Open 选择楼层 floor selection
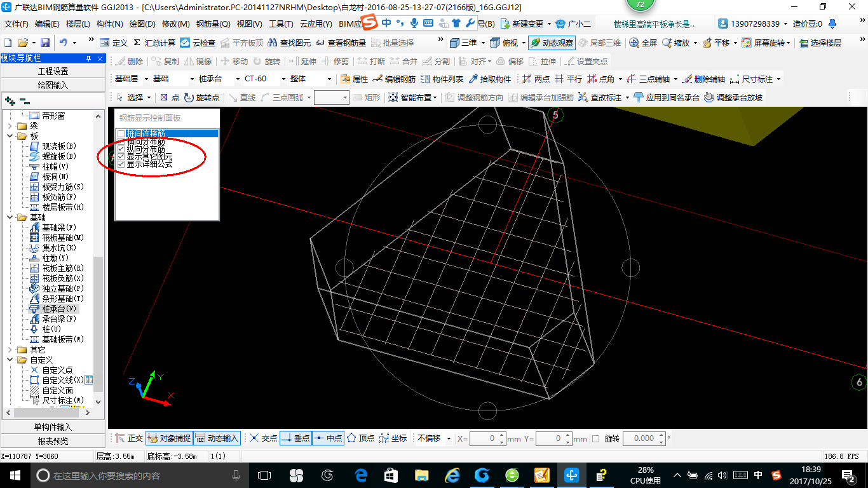Viewport: 868px width, 488px height. (x=820, y=43)
